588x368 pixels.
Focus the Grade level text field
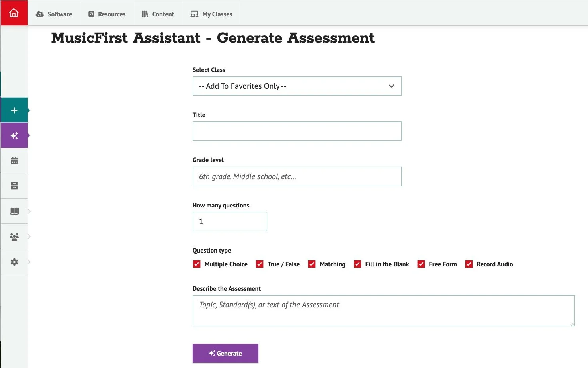pos(297,176)
